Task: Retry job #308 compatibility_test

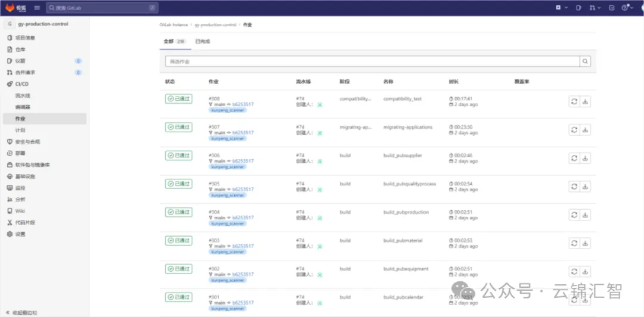Action: click(x=574, y=101)
